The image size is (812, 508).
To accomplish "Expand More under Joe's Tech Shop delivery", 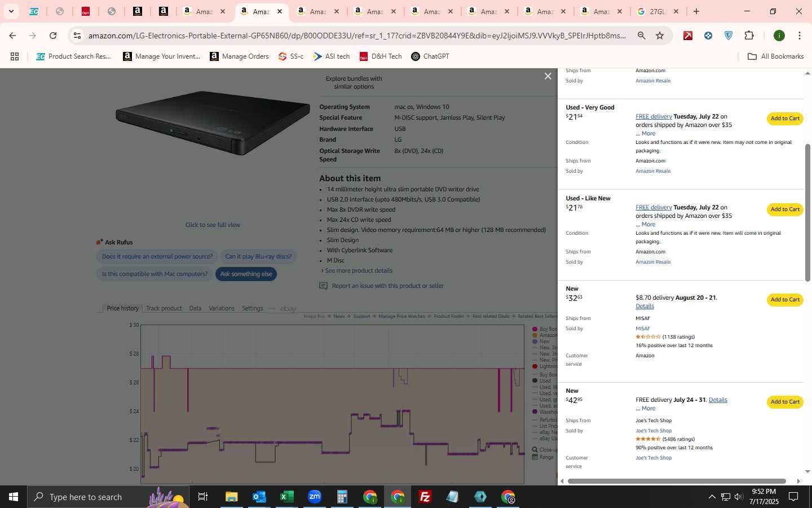I will pos(648,409).
